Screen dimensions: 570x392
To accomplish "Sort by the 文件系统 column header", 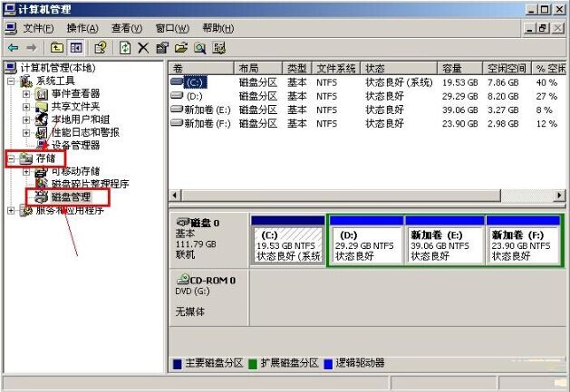I will point(336,68).
